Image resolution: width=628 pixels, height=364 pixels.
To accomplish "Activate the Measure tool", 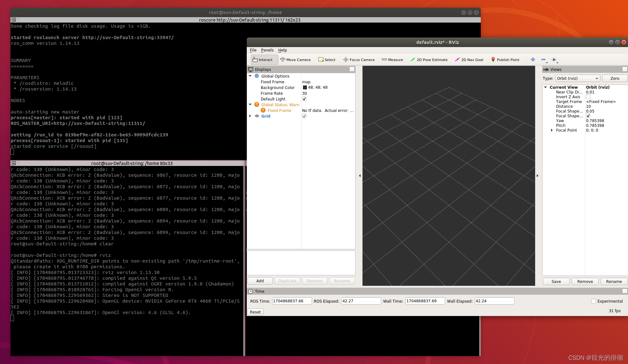I will 392,59.
